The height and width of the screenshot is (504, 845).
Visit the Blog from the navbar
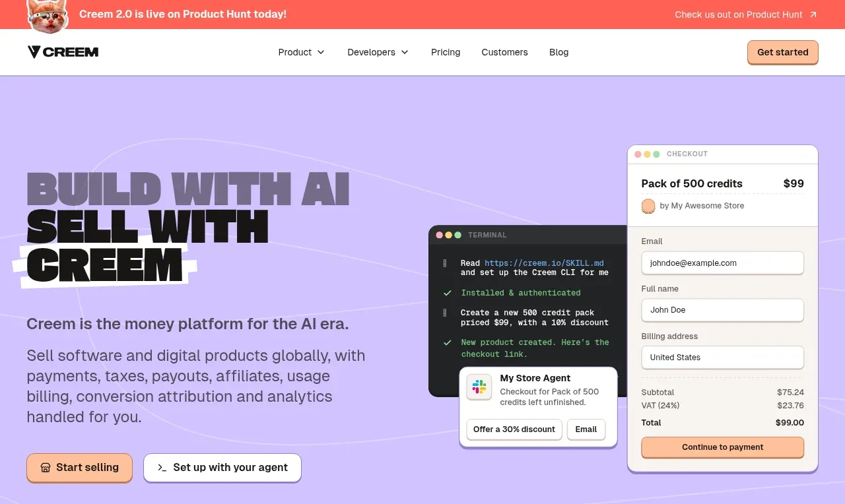(558, 52)
